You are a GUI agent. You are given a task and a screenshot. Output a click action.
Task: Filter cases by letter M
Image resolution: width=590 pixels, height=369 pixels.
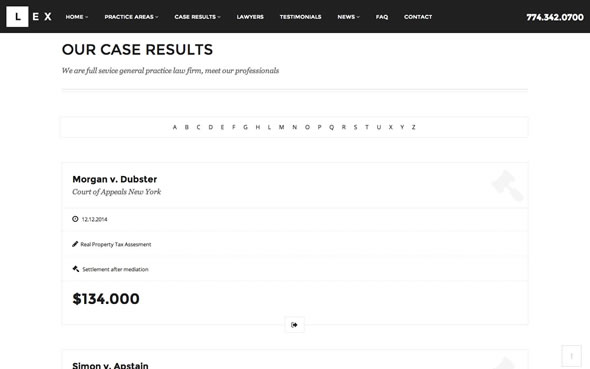(x=281, y=127)
